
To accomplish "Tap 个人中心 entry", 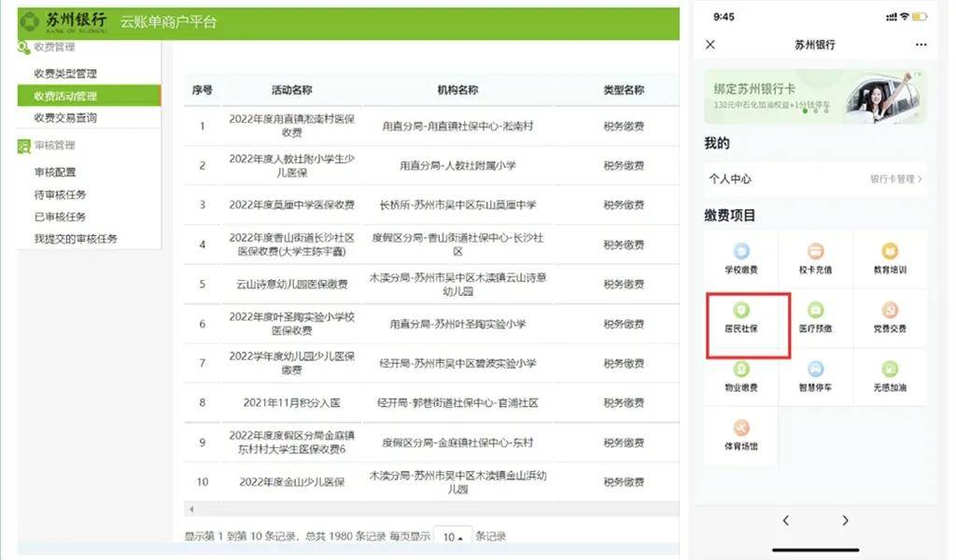I will pyautogui.click(x=730, y=179).
